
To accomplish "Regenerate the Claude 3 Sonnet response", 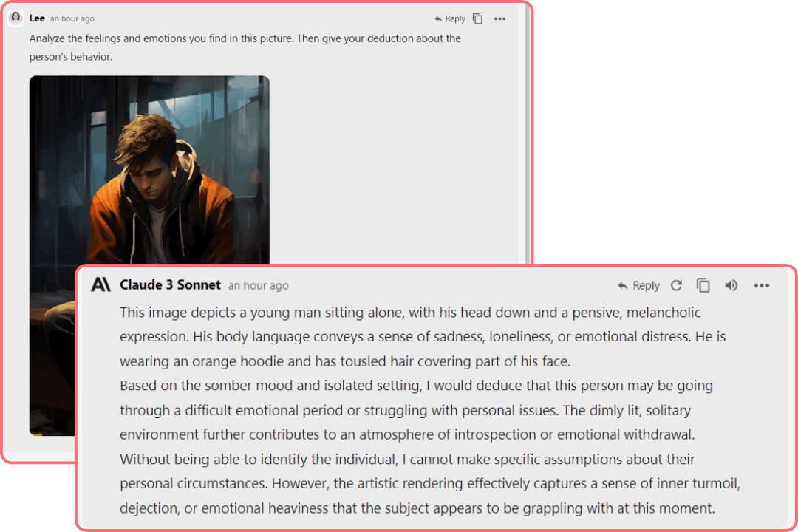I will pos(676,286).
